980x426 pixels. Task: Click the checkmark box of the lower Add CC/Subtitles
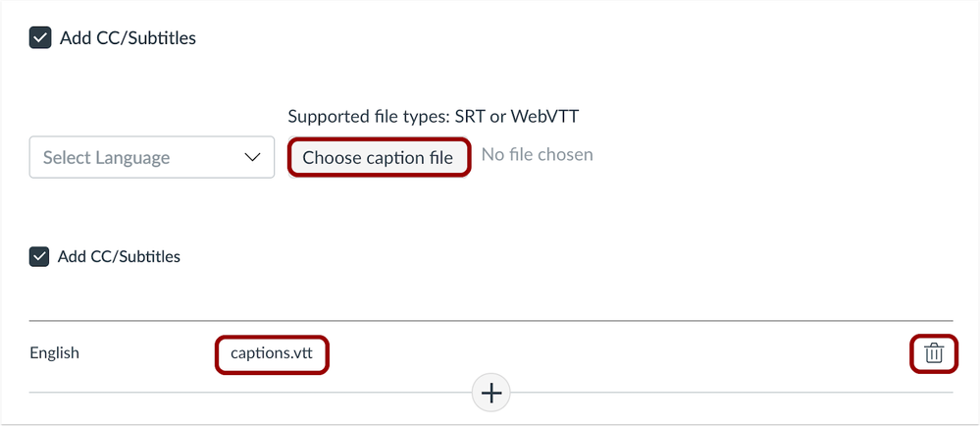coord(40,257)
